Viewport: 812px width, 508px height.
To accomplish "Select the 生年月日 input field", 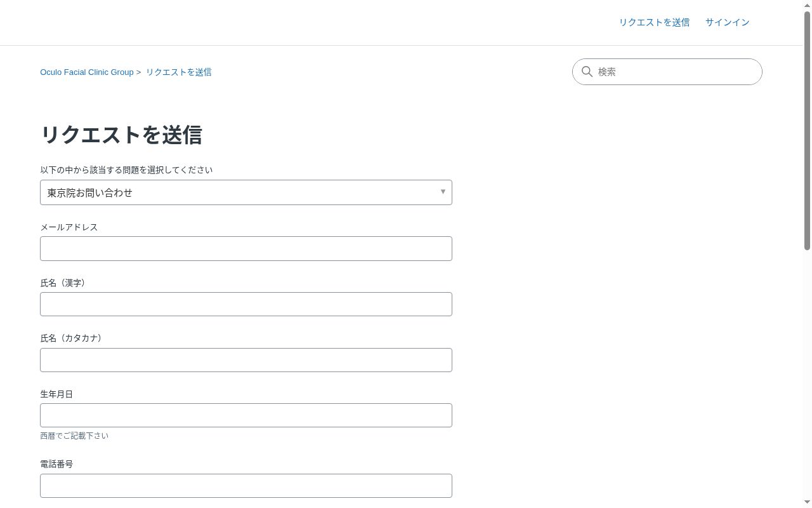I will click(x=246, y=415).
